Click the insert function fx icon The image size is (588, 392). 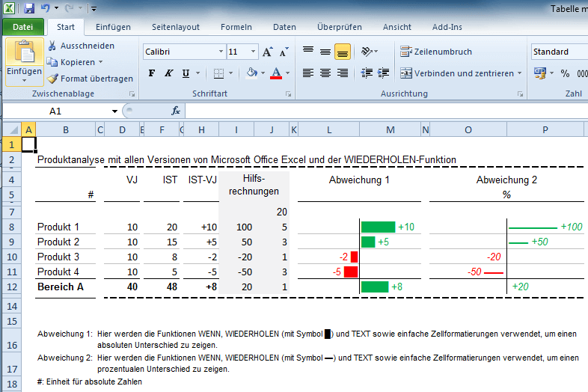click(176, 111)
